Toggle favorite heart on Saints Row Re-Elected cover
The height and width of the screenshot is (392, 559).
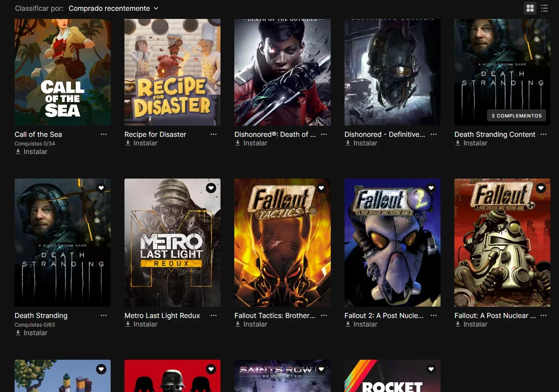tap(321, 369)
